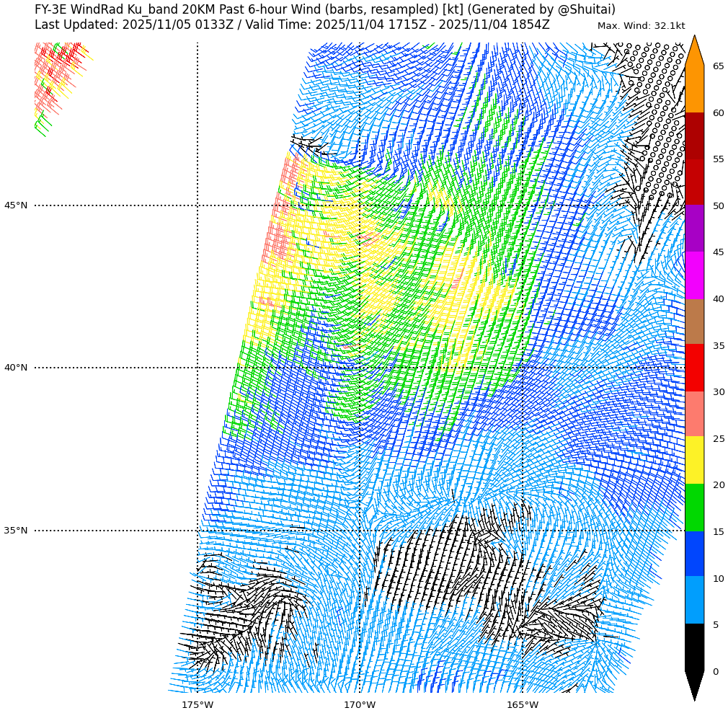Screen dimensions: 728x713
Task: Click the Last Updated / Valid Time line
Action: [292, 25]
